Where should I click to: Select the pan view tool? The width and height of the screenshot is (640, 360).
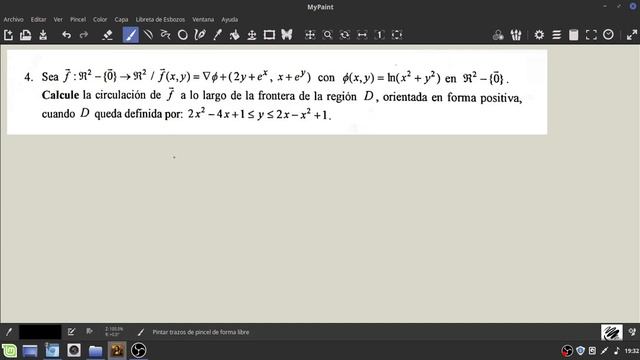click(310, 35)
